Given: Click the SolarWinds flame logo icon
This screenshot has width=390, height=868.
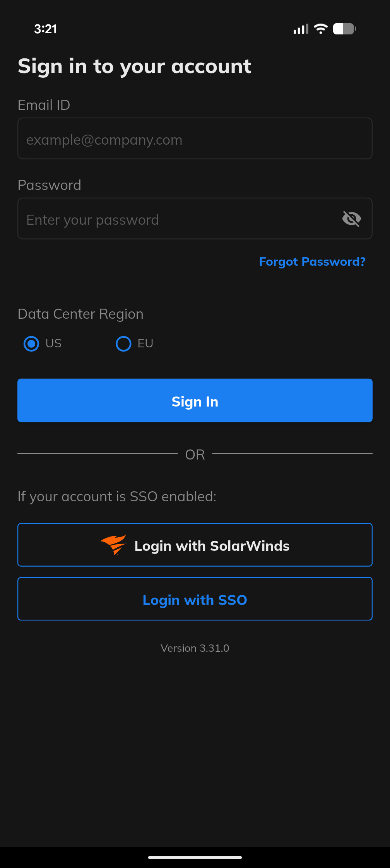Looking at the screenshot, I should [x=114, y=545].
